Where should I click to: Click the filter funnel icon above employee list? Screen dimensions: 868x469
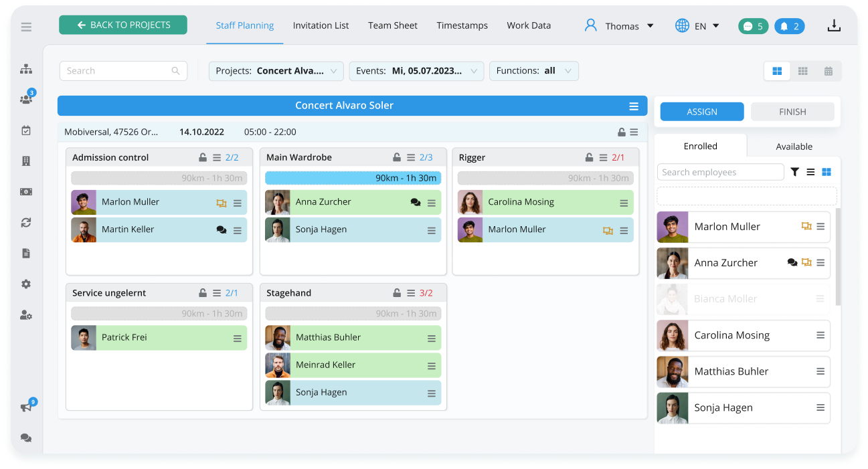coord(795,172)
